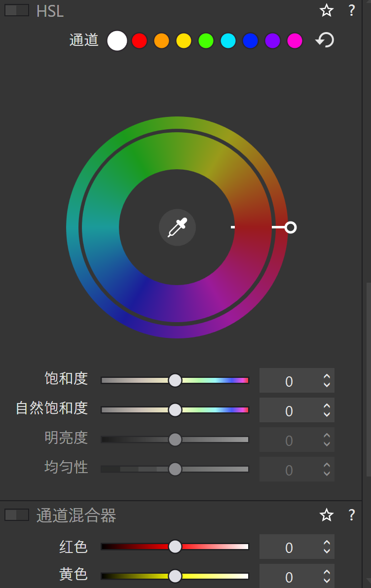Click the 饱和度 label
The image size is (371, 588).
pos(66,378)
